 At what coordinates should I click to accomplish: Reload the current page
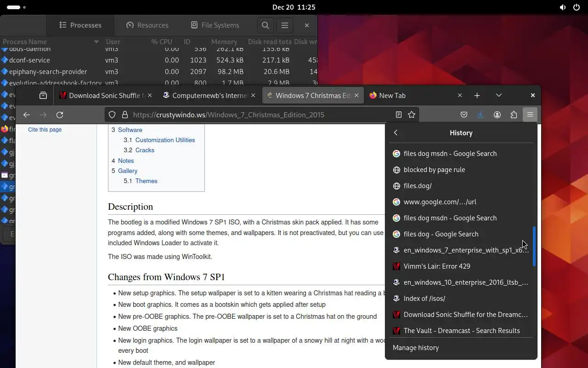(60, 115)
